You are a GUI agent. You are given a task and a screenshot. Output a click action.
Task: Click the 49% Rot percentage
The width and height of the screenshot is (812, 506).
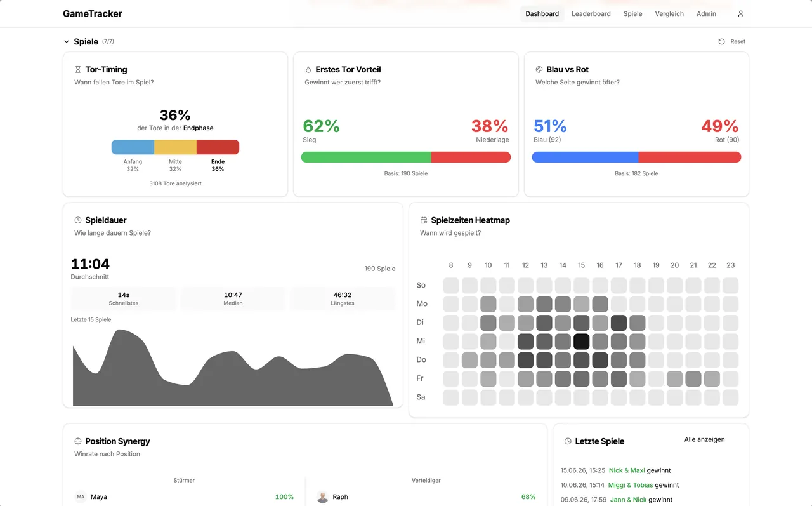point(720,126)
